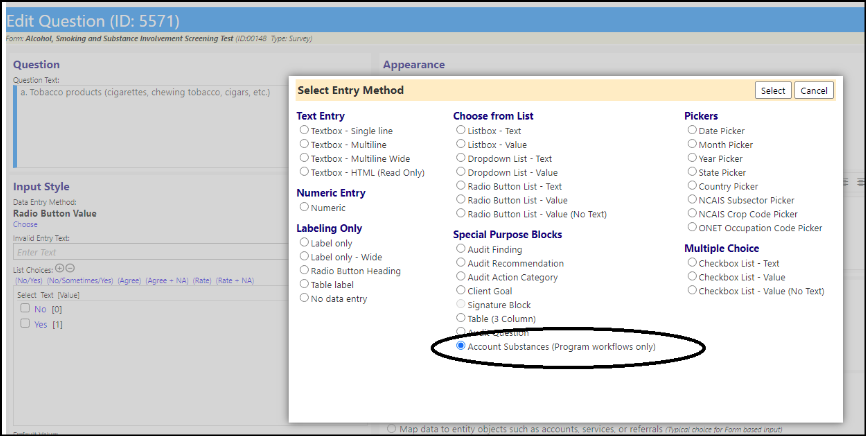Viewport: 866px width, 436px height.
Task: Select Checkbox List - Value option
Action: 692,276
